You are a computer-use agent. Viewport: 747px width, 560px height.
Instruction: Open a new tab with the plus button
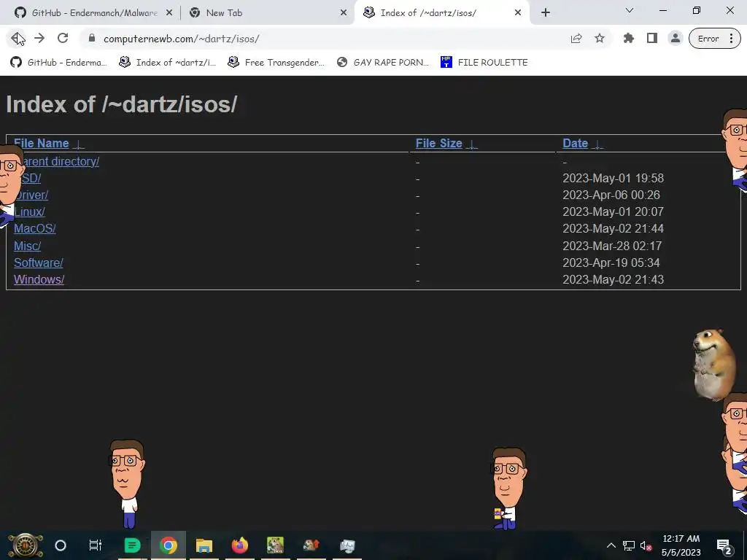coord(546,13)
